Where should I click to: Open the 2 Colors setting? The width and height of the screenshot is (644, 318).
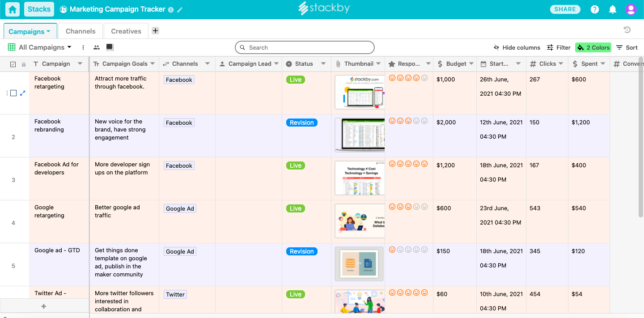tap(593, 47)
